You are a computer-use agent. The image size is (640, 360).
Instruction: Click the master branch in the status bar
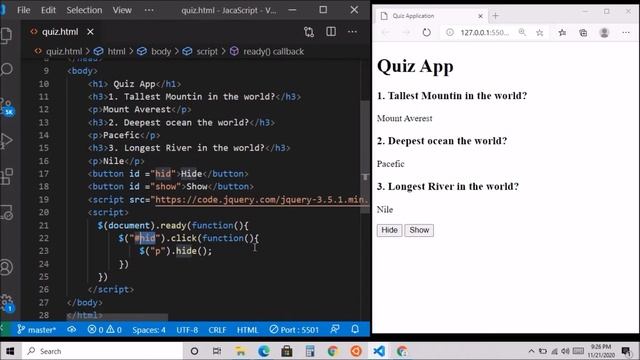pos(36,330)
